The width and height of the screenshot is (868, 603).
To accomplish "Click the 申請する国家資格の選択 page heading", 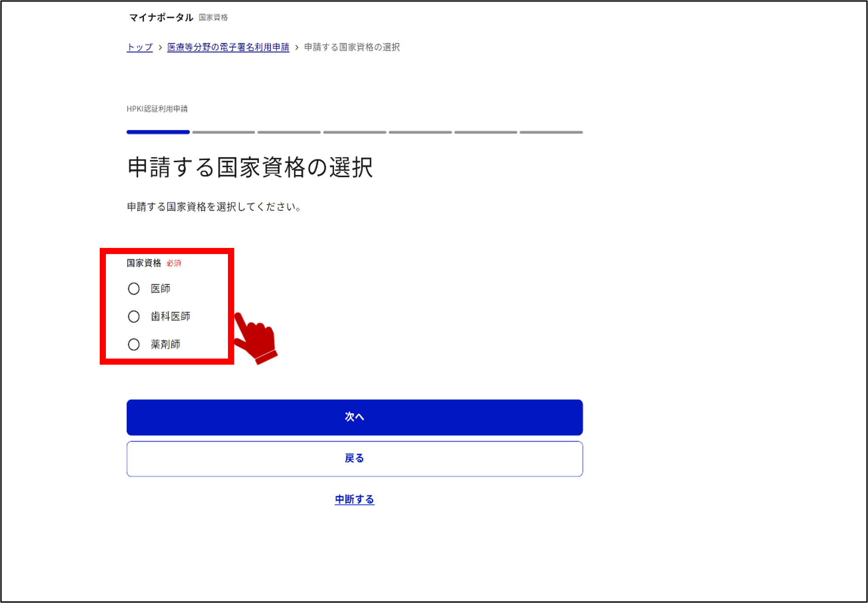I will tap(250, 167).
